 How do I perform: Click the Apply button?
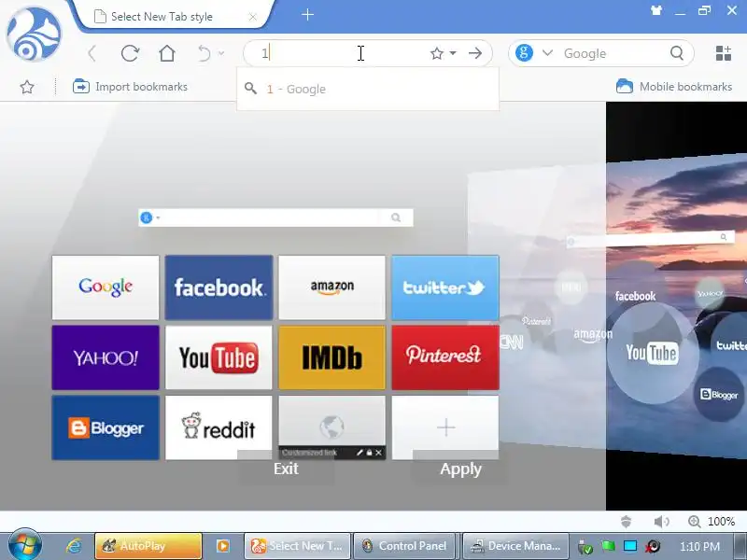coord(460,469)
